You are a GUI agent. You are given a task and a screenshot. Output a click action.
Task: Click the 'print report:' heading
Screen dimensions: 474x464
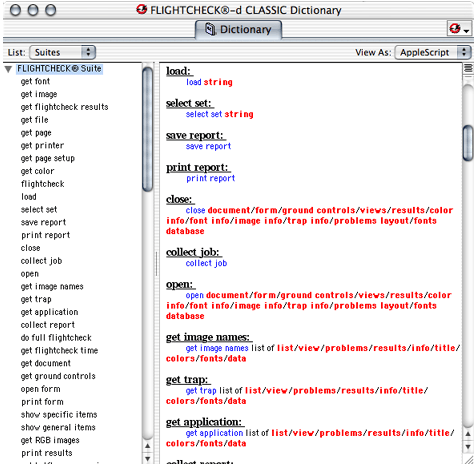pyautogui.click(x=197, y=168)
